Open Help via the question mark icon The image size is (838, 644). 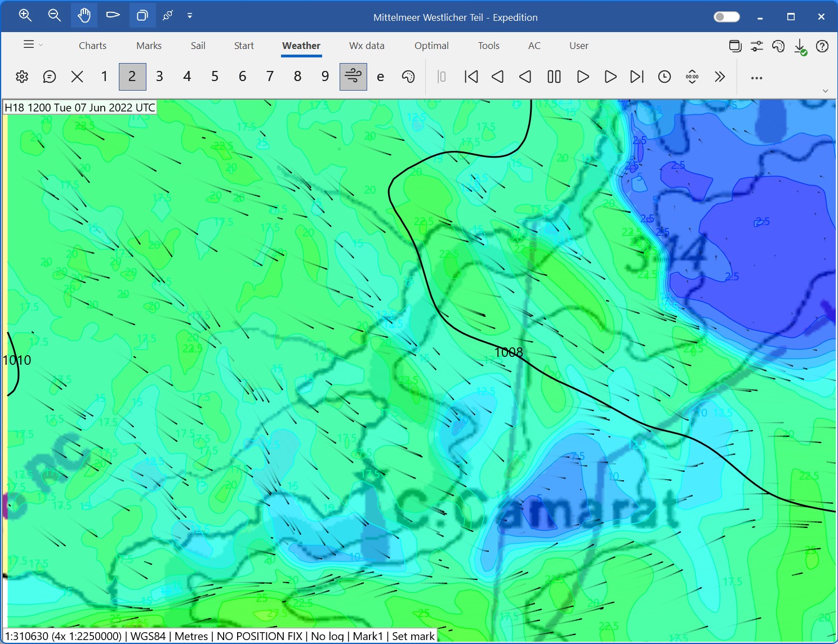tap(822, 46)
